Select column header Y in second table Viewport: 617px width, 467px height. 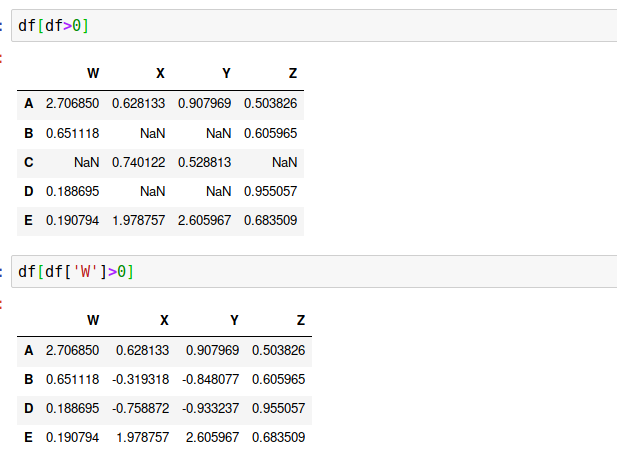(234, 320)
